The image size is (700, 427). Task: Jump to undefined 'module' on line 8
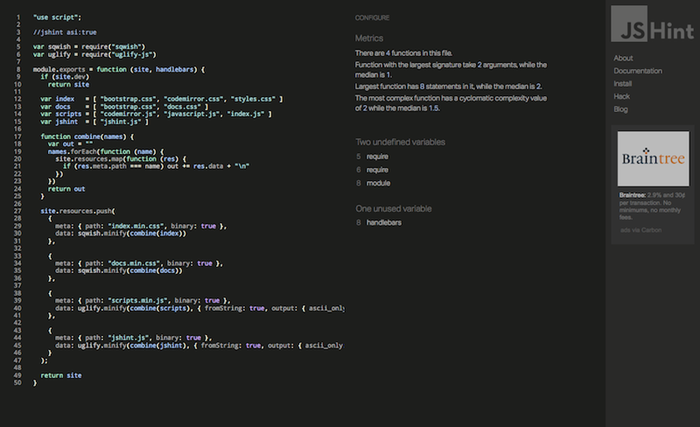[379, 183]
